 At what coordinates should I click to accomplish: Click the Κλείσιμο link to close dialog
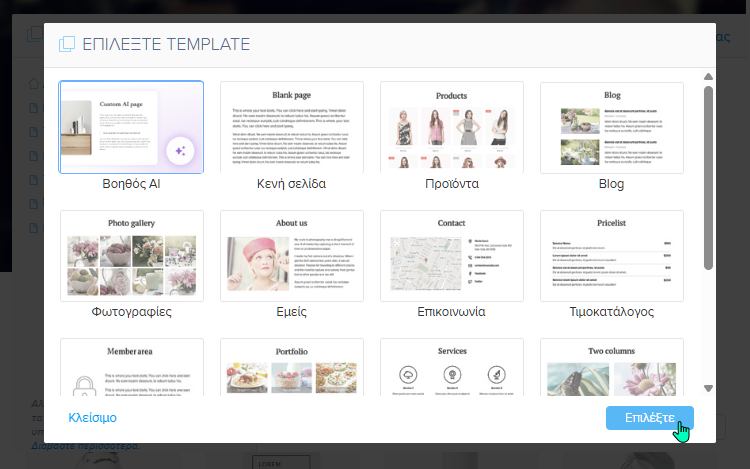(93, 418)
